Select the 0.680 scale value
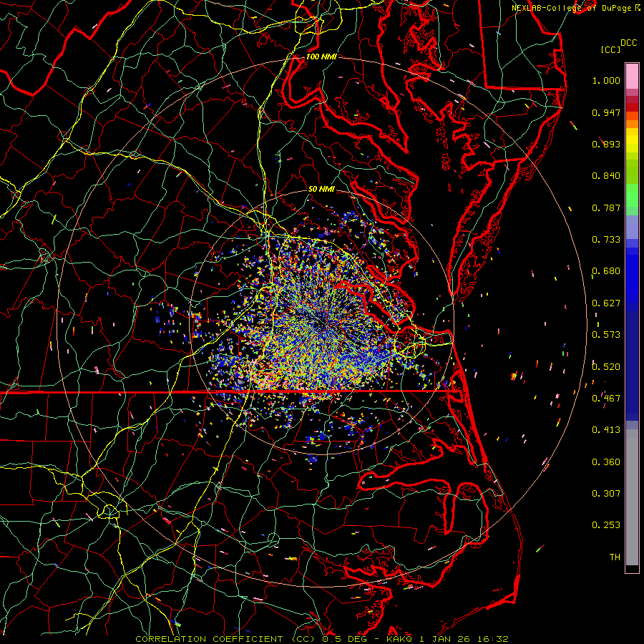The height and width of the screenshot is (644, 644). click(x=606, y=271)
